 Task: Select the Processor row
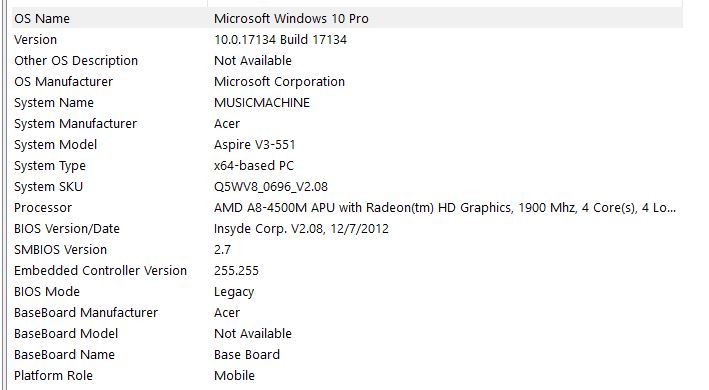click(347, 208)
